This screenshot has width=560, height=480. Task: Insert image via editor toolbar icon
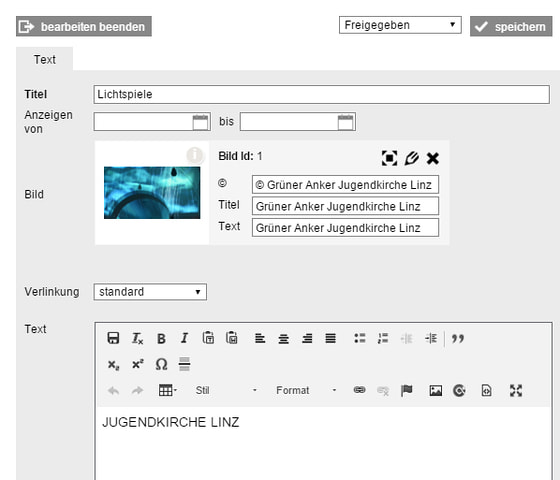coord(435,390)
